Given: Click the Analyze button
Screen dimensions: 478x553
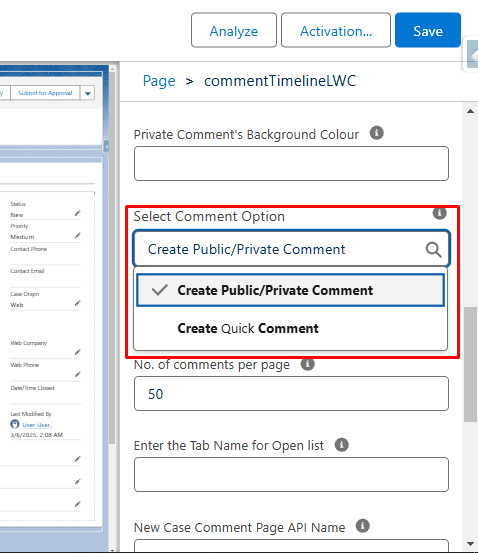Looking at the screenshot, I should [x=234, y=30].
